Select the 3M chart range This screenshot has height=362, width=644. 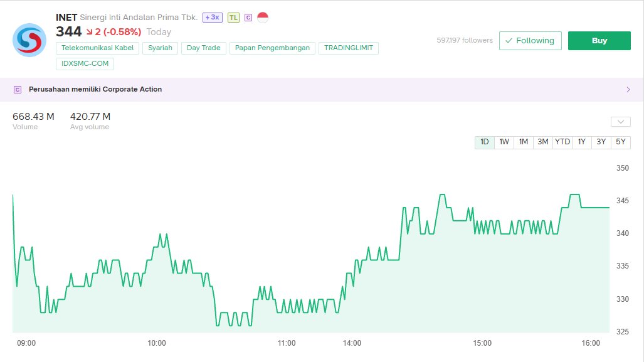(x=543, y=142)
